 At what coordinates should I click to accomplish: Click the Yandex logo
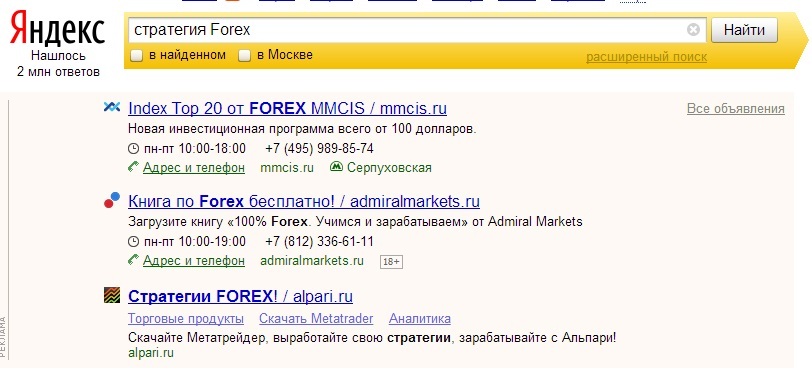(x=58, y=30)
